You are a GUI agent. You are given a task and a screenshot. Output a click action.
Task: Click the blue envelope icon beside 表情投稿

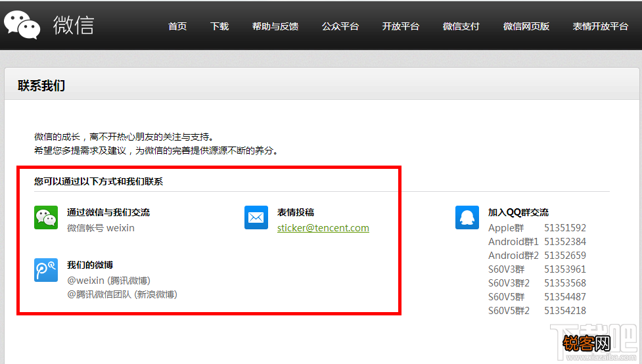[256, 217]
